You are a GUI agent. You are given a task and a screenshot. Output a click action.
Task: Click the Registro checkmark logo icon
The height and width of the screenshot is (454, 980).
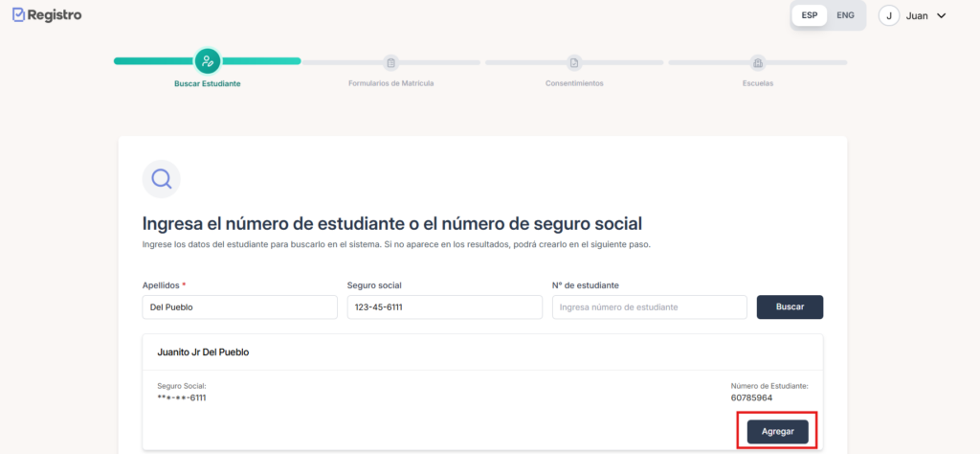[18, 15]
